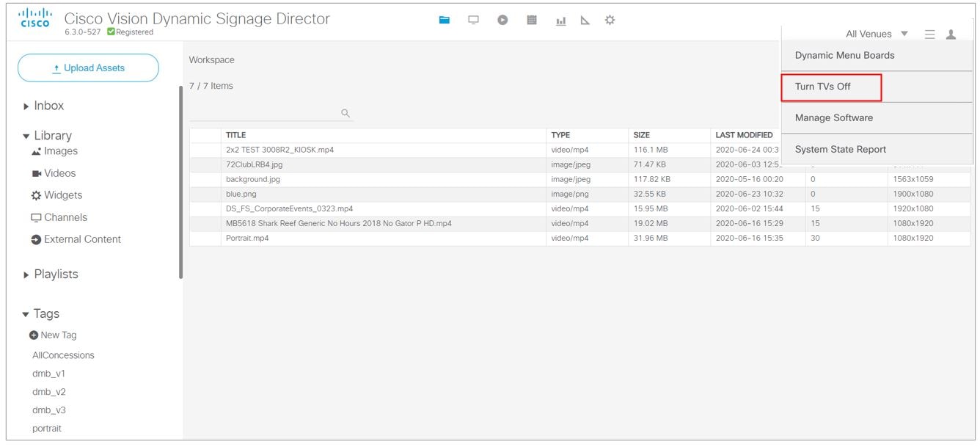Open Dynamic Menu Boards from the menu
This screenshot has height=447, width=980.
pyautogui.click(x=844, y=55)
